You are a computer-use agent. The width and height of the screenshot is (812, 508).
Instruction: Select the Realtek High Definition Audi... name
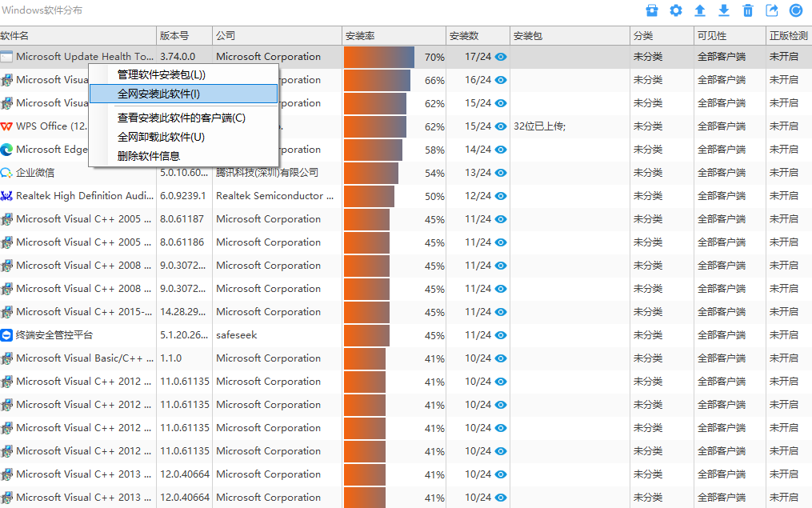[x=85, y=196]
